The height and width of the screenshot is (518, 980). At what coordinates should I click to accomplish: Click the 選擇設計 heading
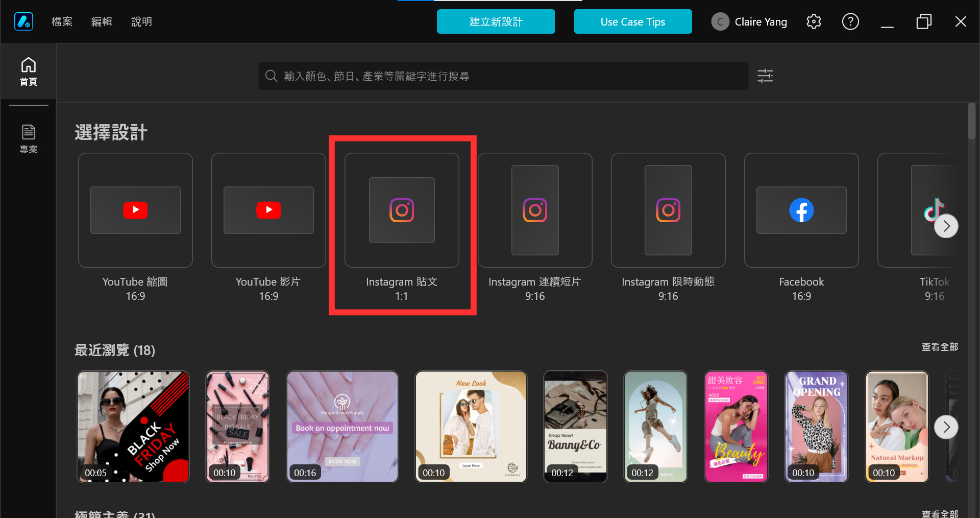point(111,132)
